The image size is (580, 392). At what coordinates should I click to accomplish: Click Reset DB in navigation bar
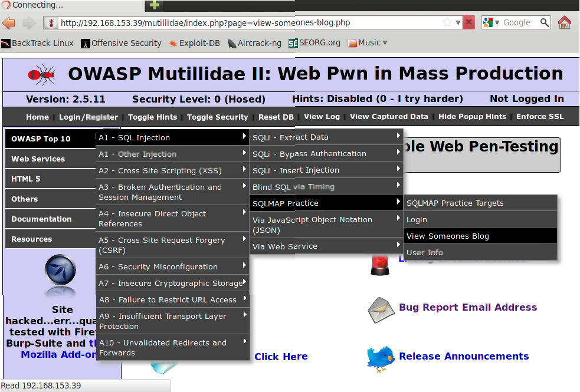tap(276, 117)
